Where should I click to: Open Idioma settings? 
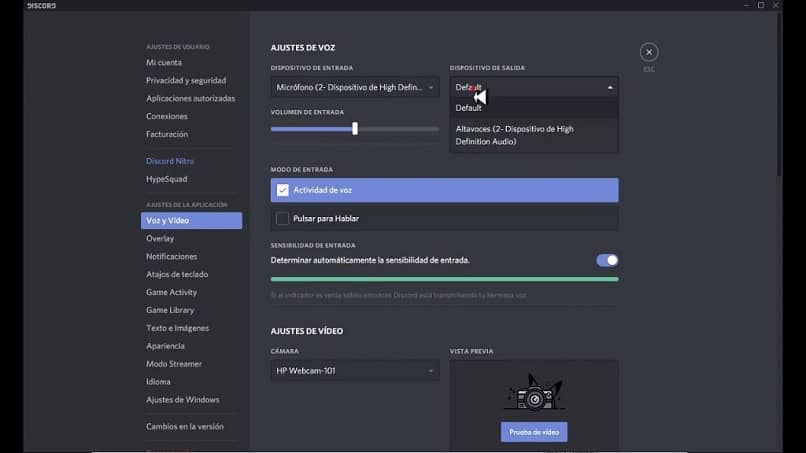tap(158, 382)
